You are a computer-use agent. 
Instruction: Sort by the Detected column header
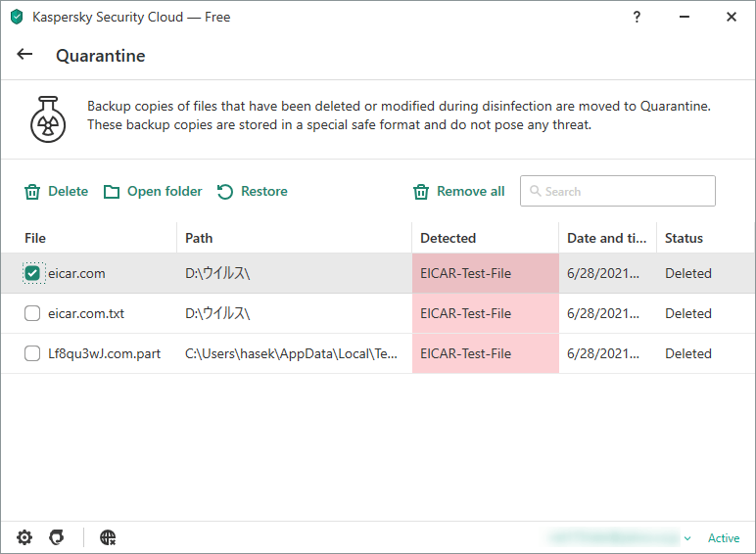(x=485, y=238)
